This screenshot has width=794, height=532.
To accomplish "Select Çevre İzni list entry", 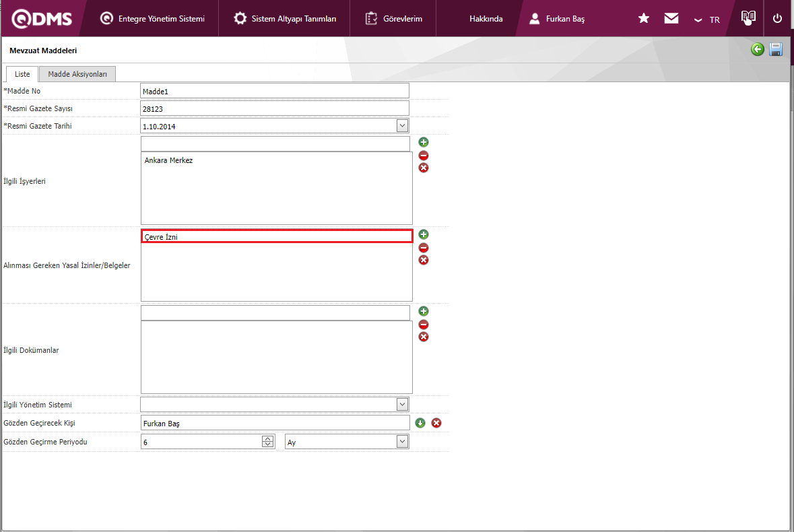I will click(x=277, y=236).
